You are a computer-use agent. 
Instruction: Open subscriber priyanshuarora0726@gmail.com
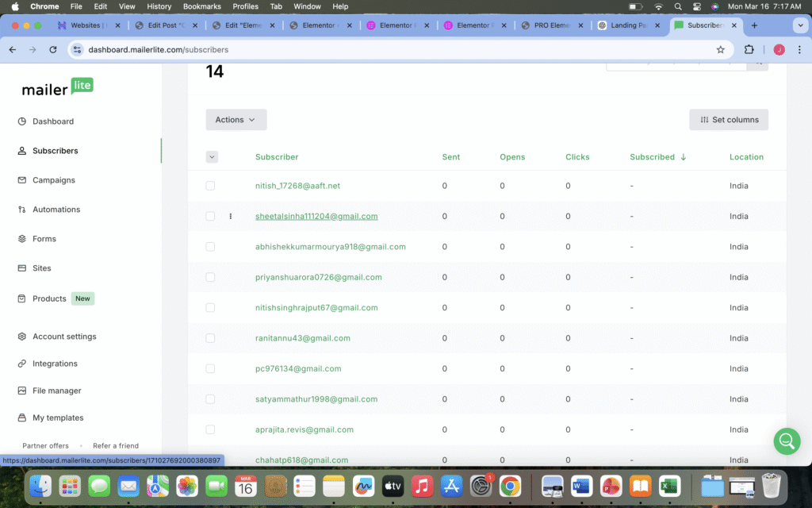tap(318, 277)
